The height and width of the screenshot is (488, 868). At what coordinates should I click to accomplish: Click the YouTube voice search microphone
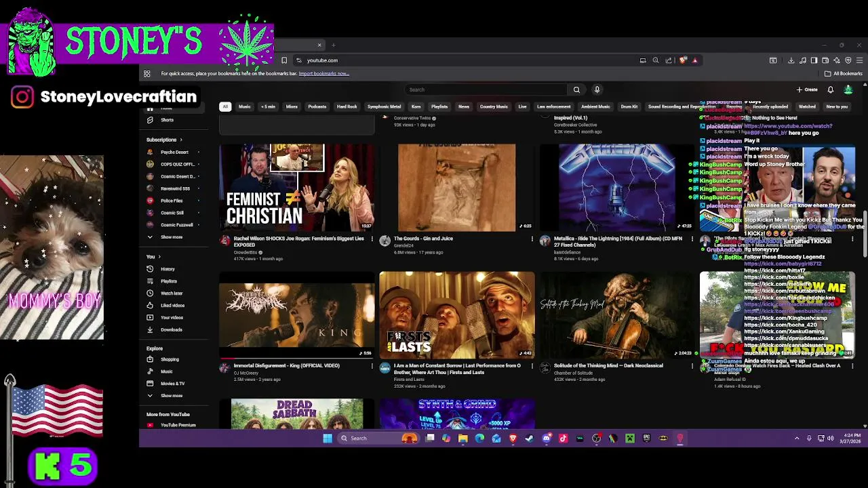pos(597,89)
